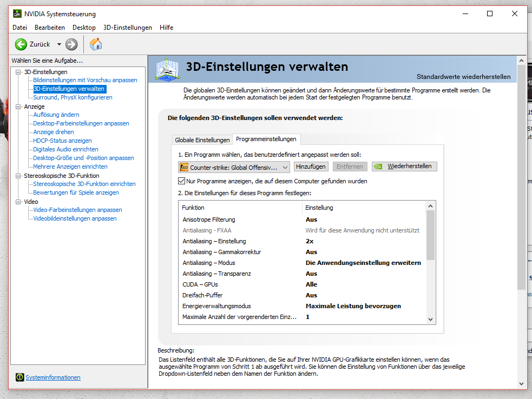Click main pane scrollbar down arrow
The height and width of the screenshot is (399, 532).
click(x=522, y=384)
